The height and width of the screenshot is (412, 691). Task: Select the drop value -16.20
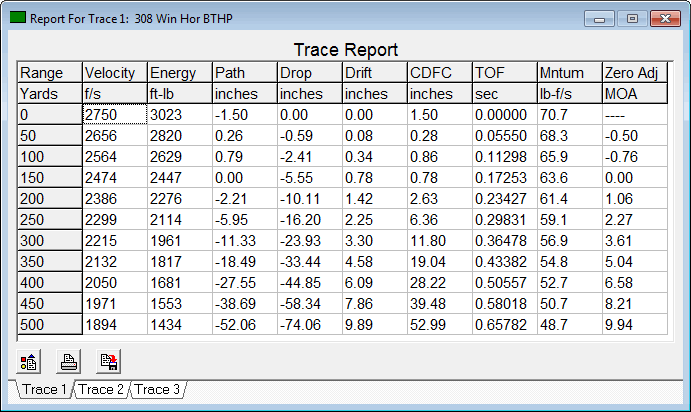pyautogui.click(x=310, y=220)
